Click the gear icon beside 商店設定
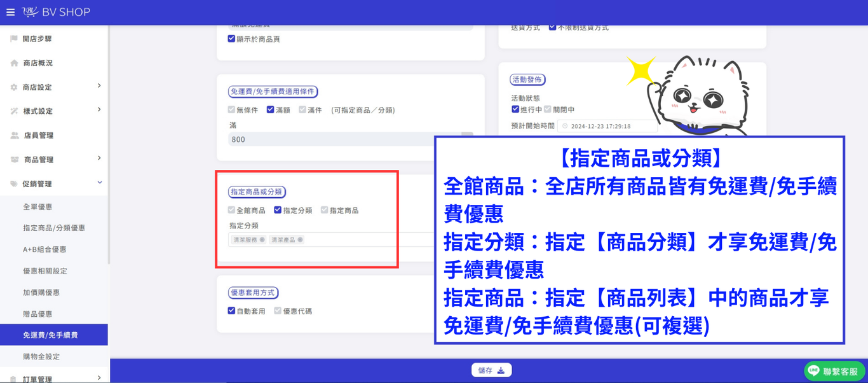868x383 pixels. 14,87
